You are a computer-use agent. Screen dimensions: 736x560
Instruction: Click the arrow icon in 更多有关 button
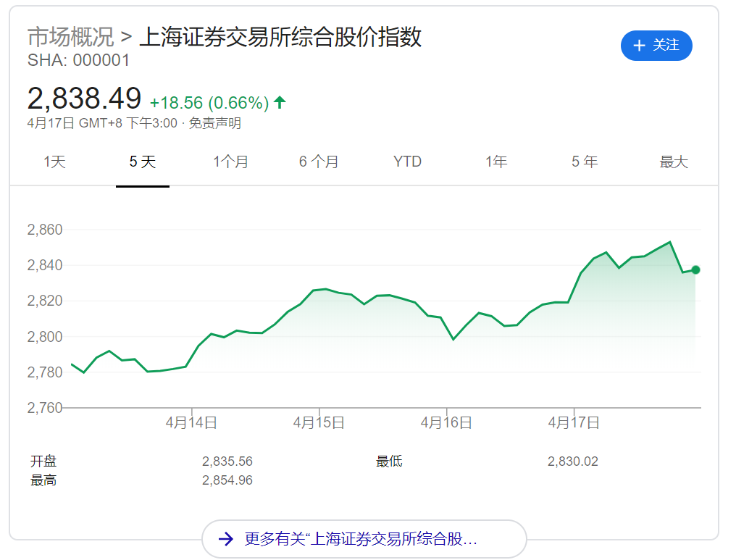[x=225, y=539]
